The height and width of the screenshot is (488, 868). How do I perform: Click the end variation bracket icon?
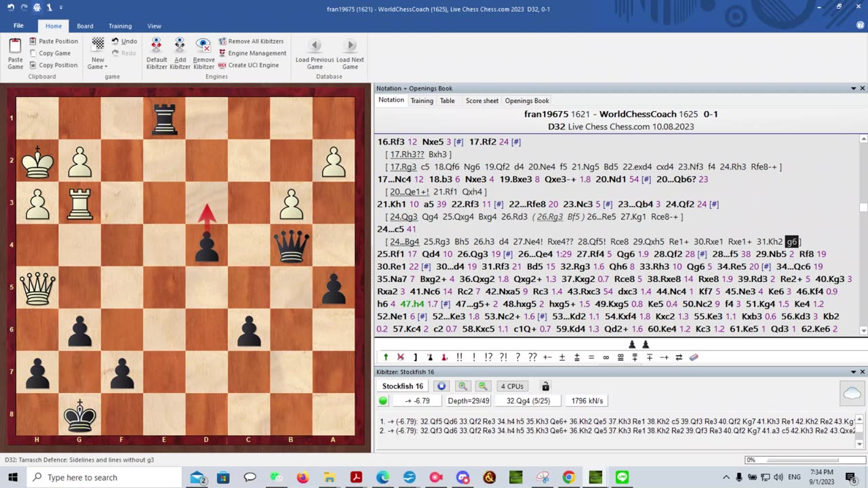(415, 357)
